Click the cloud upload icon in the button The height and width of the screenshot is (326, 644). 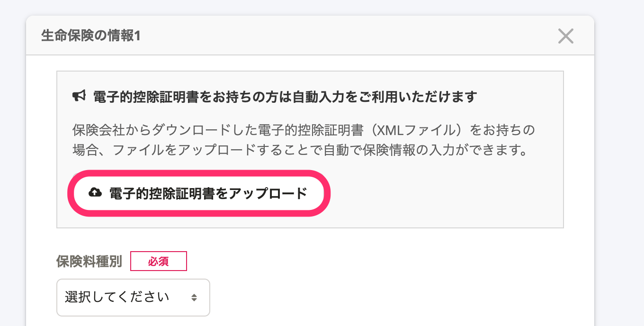95,192
